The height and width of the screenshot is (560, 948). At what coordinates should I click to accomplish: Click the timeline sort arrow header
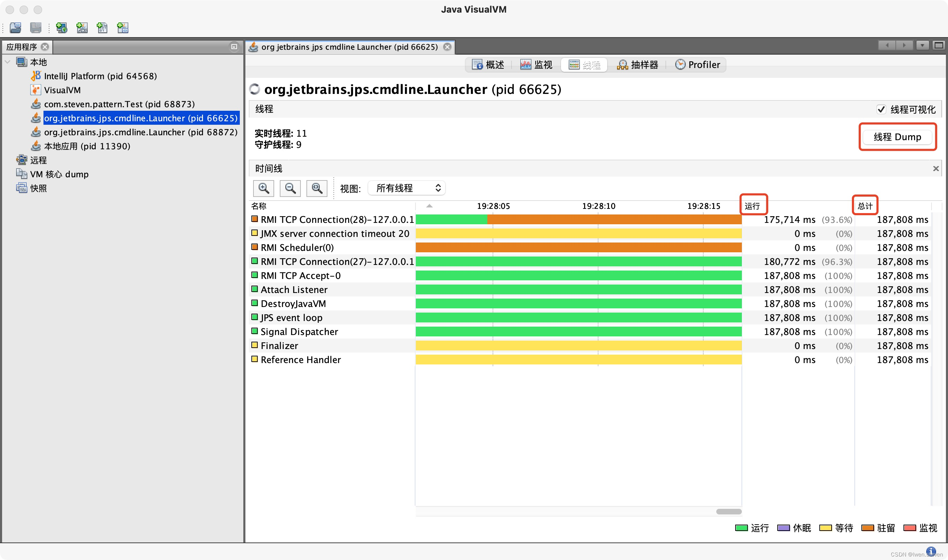pos(429,206)
